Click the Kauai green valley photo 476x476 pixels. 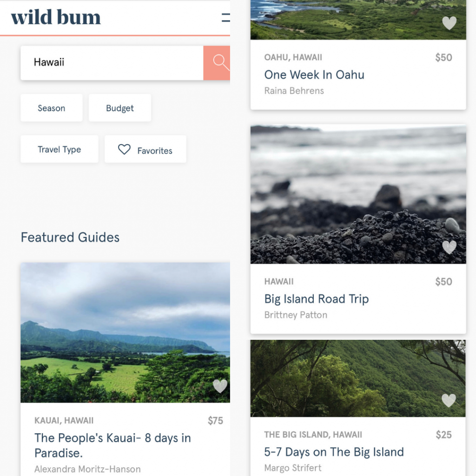point(125,333)
